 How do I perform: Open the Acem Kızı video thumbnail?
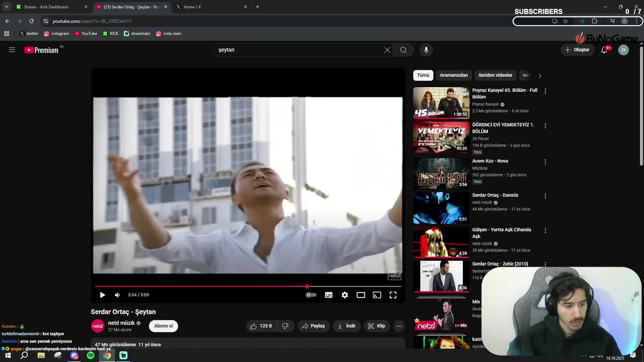[x=441, y=173]
